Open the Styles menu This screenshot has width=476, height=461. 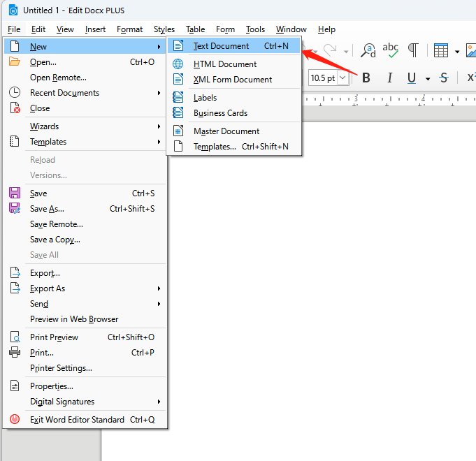tap(164, 29)
